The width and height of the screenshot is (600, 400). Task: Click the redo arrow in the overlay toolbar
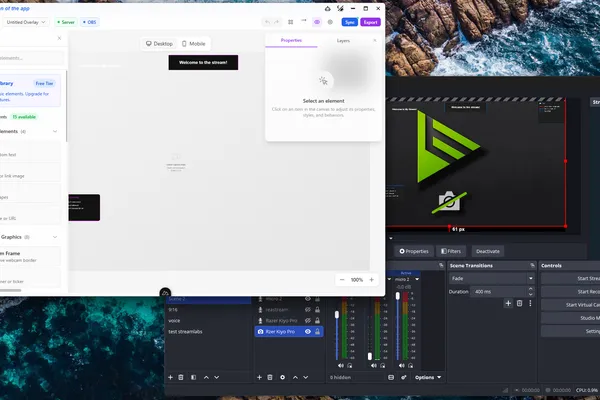click(x=277, y=22)
